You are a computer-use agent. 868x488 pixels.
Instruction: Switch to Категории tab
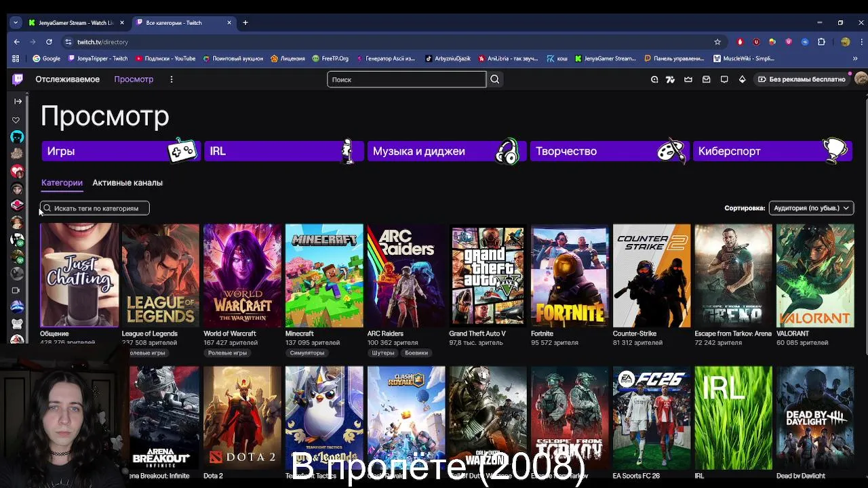62,182
